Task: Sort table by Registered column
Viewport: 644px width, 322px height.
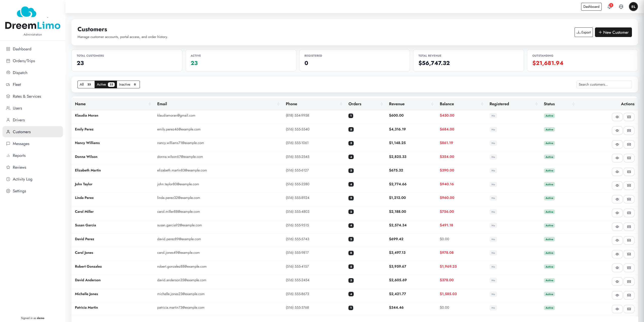Action: click(513, 104)
